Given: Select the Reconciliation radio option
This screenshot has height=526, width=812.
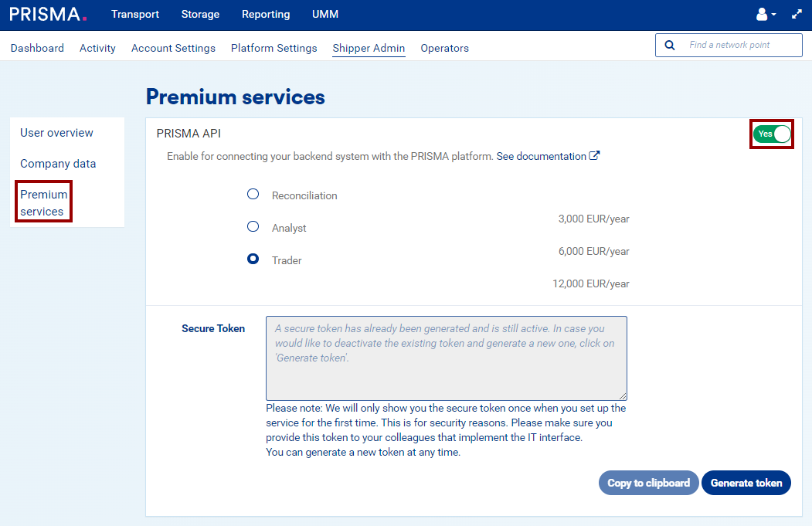Looking at the screenshot, I should tap(253, 195).
